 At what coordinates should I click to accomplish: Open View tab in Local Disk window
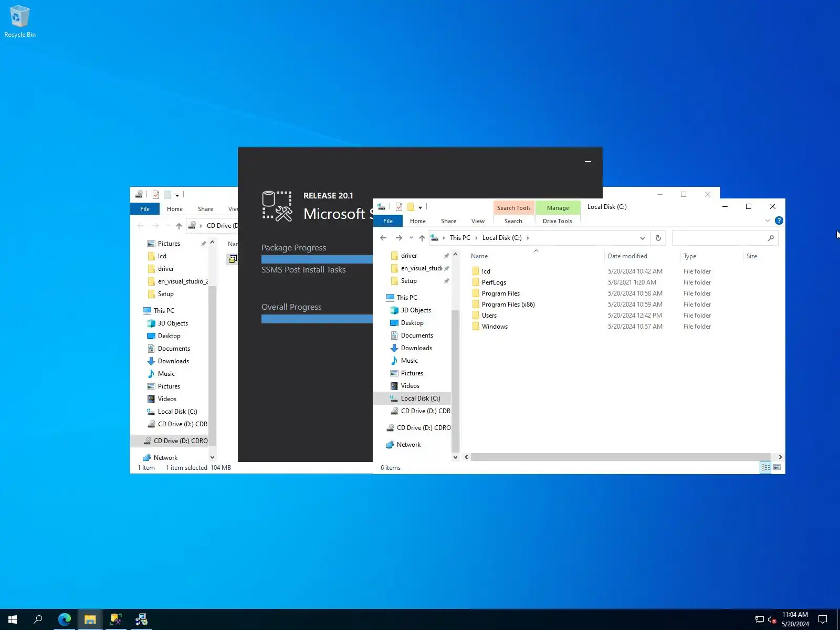point(478,221)
